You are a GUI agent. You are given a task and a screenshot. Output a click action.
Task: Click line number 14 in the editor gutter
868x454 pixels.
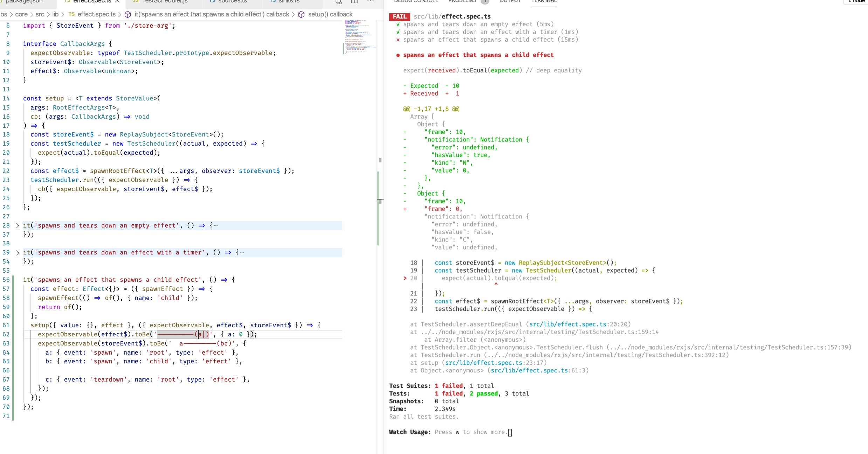pyautogui.click(x=6, y=98)
